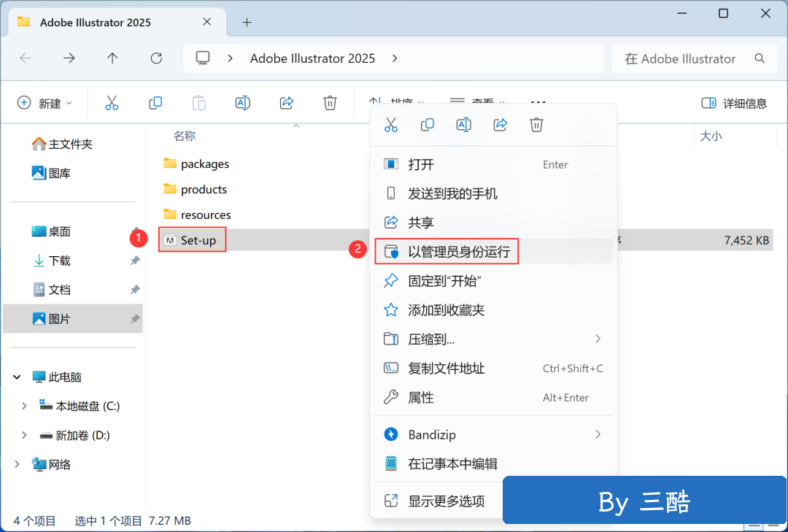788x532 pixels.
Task: Choose 属性 from the context menu
Action: (x=493, y=397)
